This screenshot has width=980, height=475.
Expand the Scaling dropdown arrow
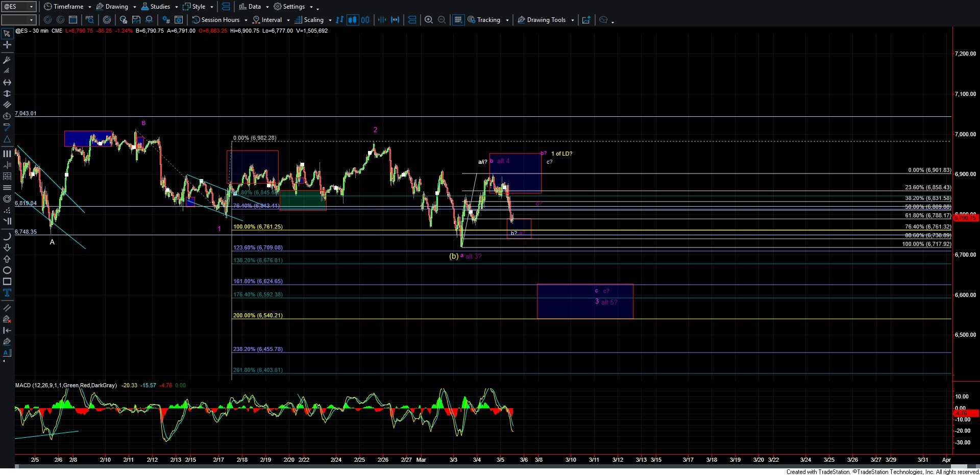point(330,20)
